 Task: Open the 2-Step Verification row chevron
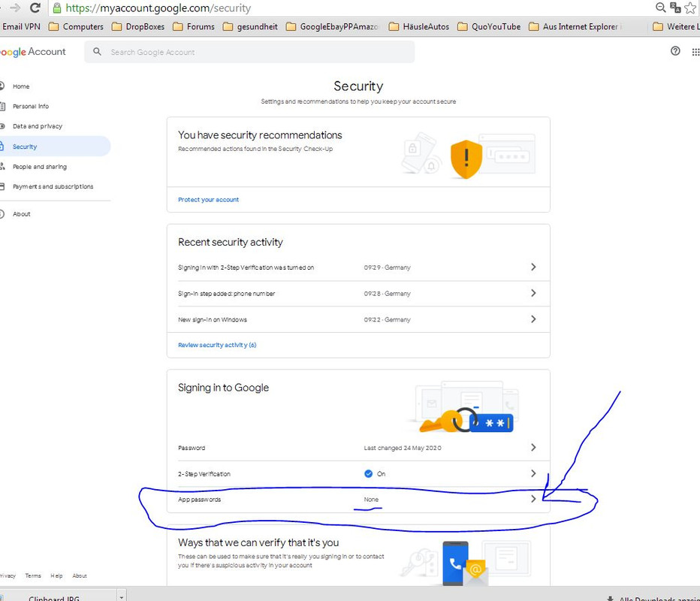[x=533, y=473]
